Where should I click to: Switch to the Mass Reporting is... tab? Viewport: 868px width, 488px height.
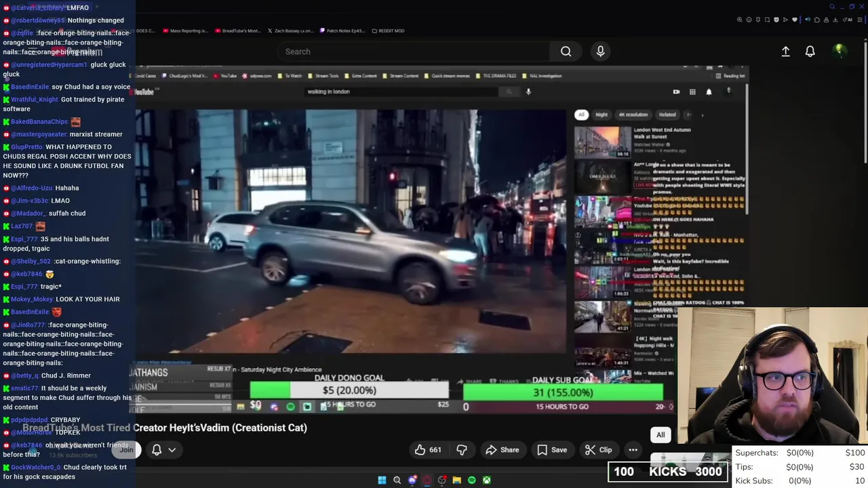185,30
